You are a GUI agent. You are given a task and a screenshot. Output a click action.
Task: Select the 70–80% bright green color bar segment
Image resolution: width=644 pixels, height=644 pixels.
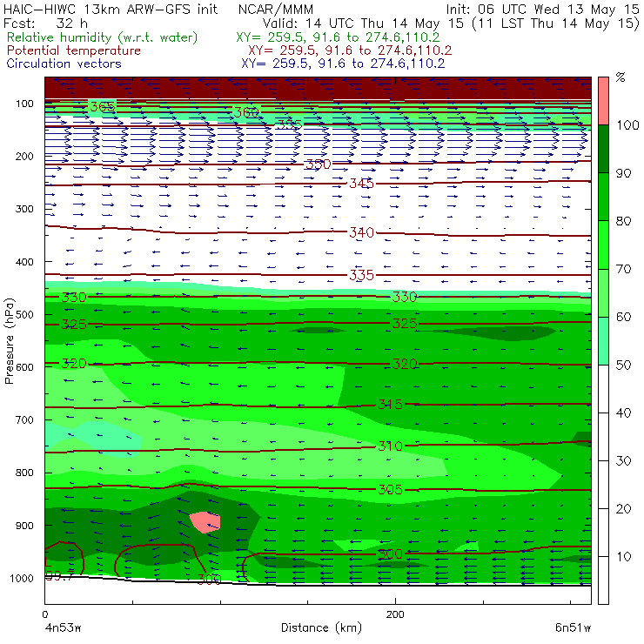[x=603, y=245]
